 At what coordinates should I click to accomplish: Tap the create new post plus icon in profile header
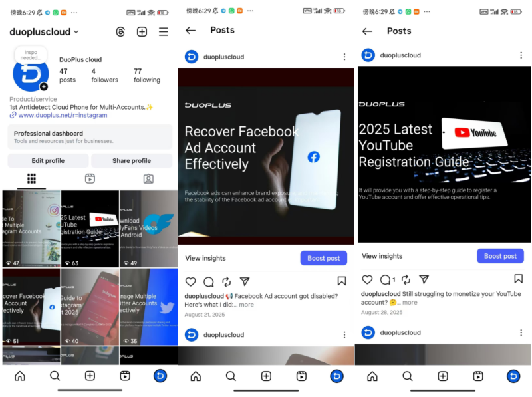pyautogui.click(x=142, y=32)
